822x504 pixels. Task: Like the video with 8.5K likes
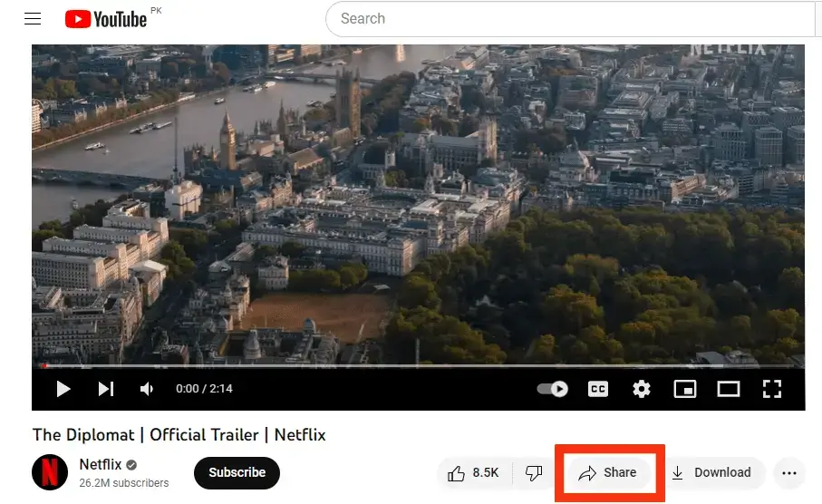click(x=473, y=473)
